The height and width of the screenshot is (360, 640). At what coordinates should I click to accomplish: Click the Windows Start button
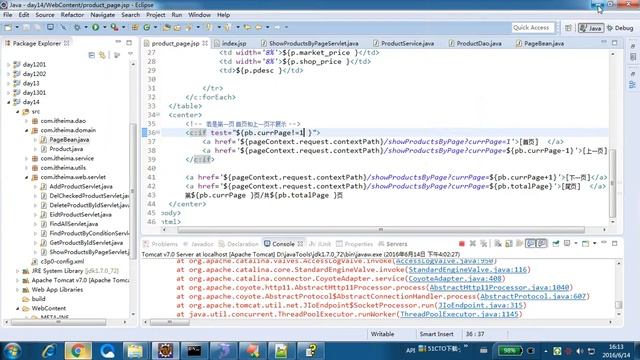12,351
